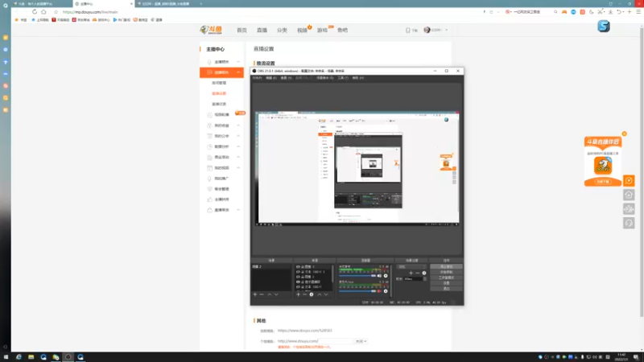Open the Help (H) menu in OBS
644x362 pixels.
click(x=358, y=77)
